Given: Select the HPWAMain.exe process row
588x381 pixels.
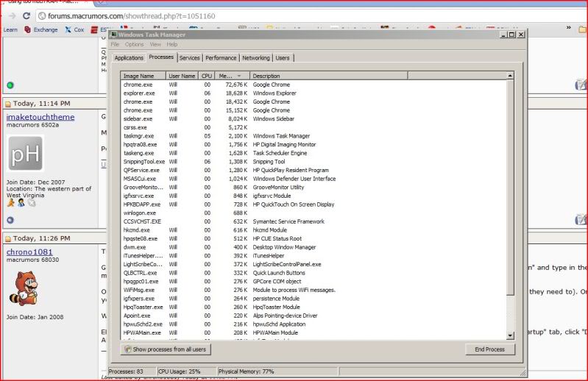Looking at the screenshot, I should pyautogui.click(x=314, y=332).
